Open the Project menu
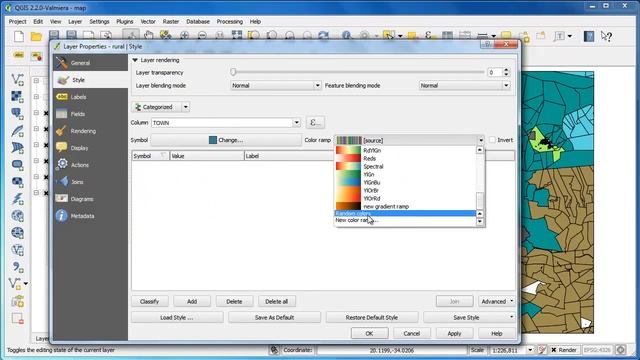This screenshot has width=640, height=360. pyautogui.click(x=18, y=22)
